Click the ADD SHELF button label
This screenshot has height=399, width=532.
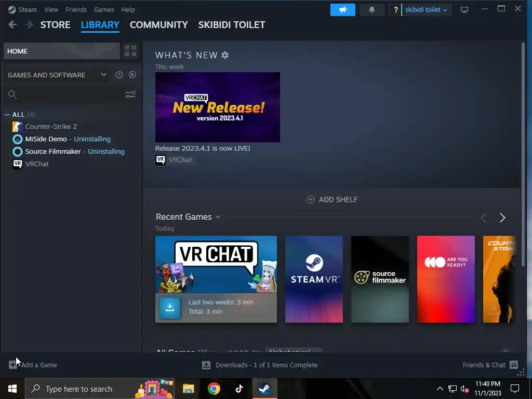[338, 199]
